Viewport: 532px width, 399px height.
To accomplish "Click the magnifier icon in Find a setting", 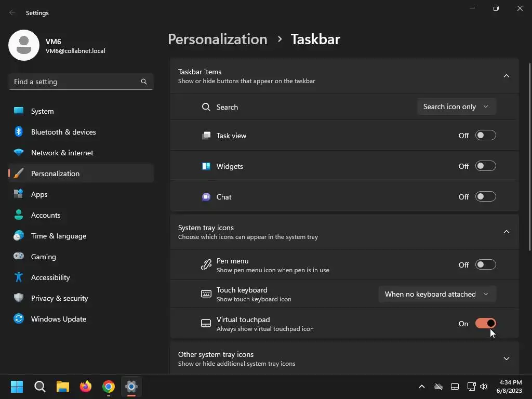I will pyautogui.click(x=144, y=82).
